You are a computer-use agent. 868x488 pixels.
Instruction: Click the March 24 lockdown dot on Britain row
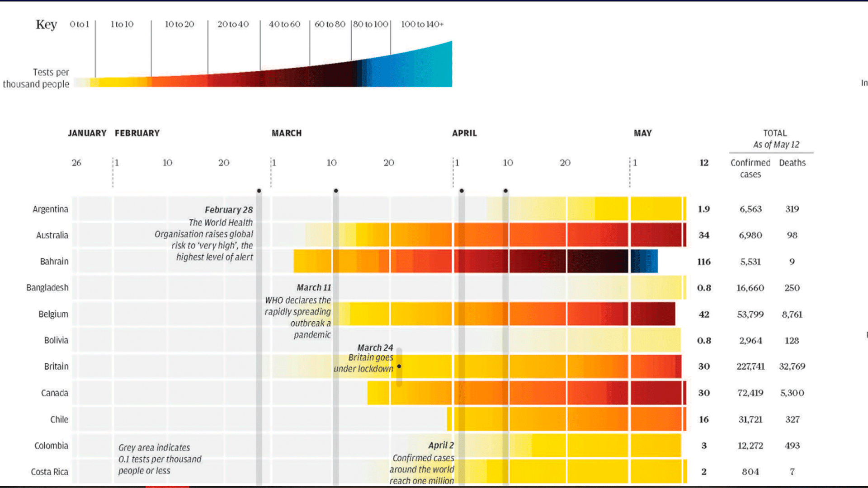399,366
